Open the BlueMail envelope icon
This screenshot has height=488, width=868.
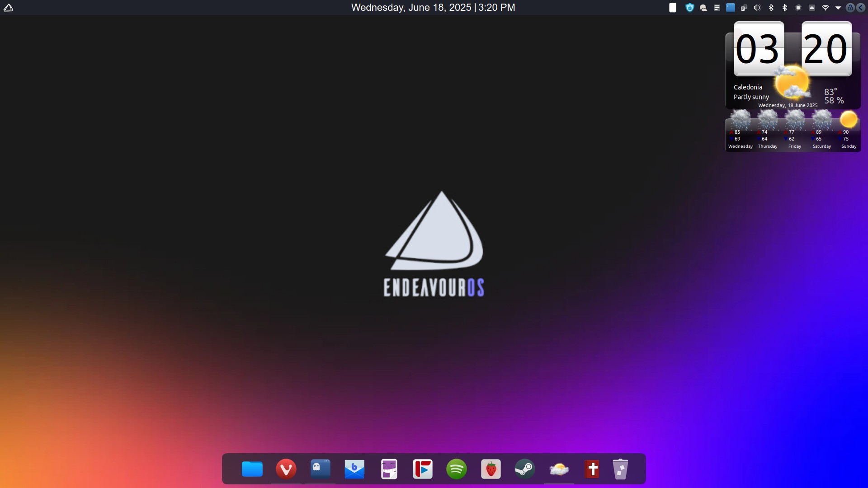[354, 469]
